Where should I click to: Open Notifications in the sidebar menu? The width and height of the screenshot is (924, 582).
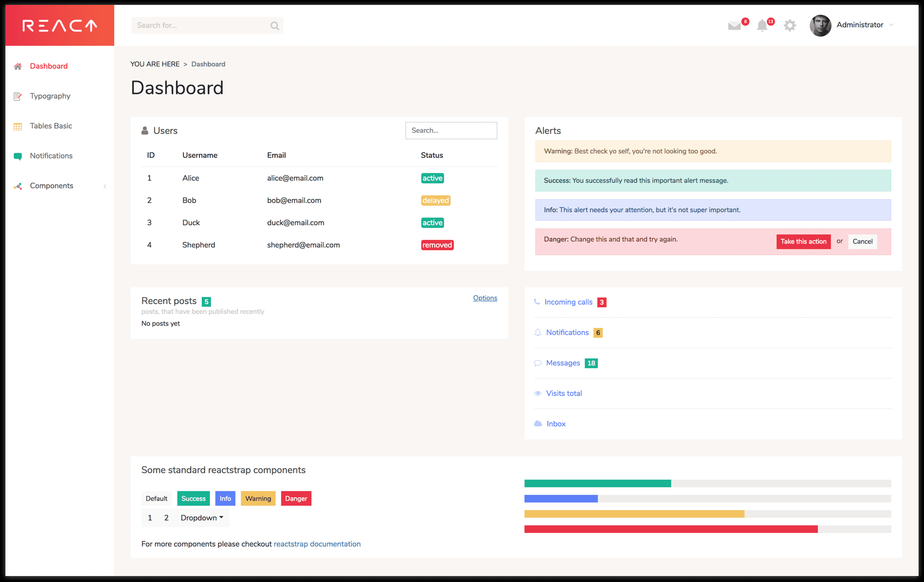pos(51,156)
